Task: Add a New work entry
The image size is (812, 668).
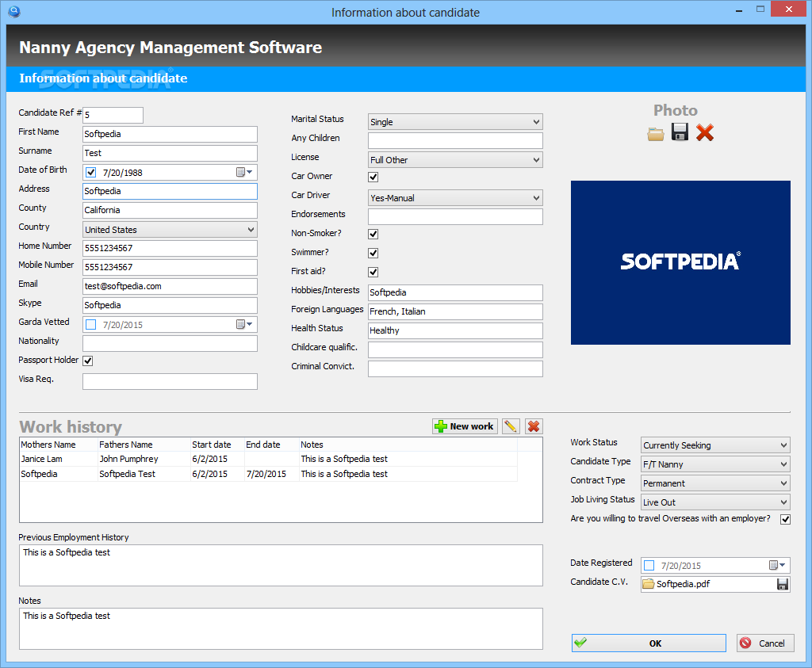Action: (x=465, y=426)
